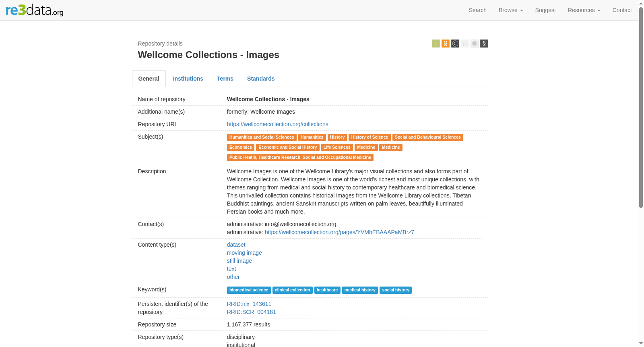This screenshot has height=347, width=644.
Task: Click the 'Humanities and Social Sciences' subject tag
Action: click(x=262, y=137)
